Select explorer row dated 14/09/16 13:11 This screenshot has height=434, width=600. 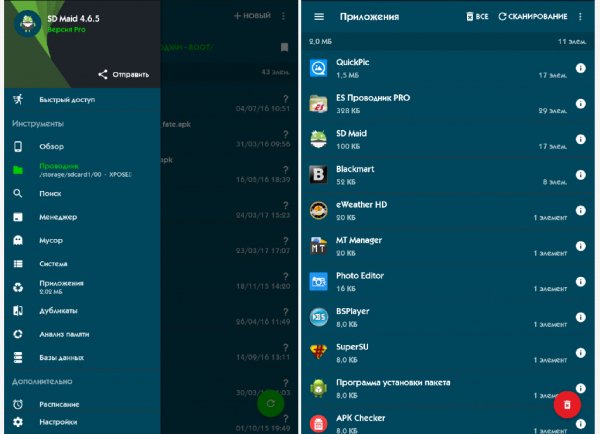tap(229, 352)
